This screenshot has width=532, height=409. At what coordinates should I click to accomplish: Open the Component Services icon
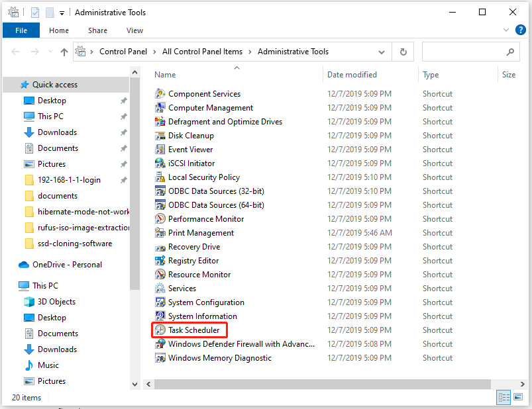[160, 94]
